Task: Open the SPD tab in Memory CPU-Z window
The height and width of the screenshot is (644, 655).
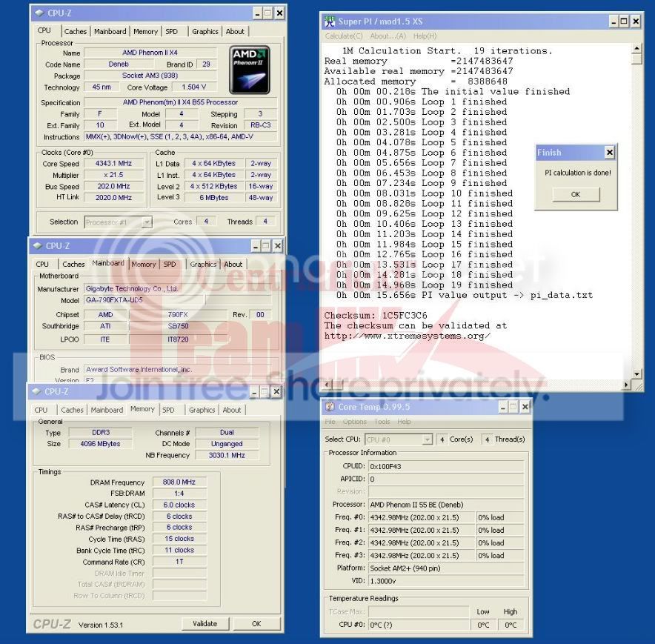Action: (x=168, y=410)
